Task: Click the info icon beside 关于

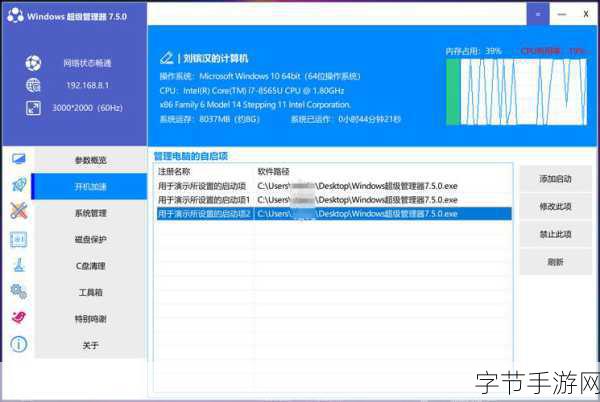Action: coord(18,344)
